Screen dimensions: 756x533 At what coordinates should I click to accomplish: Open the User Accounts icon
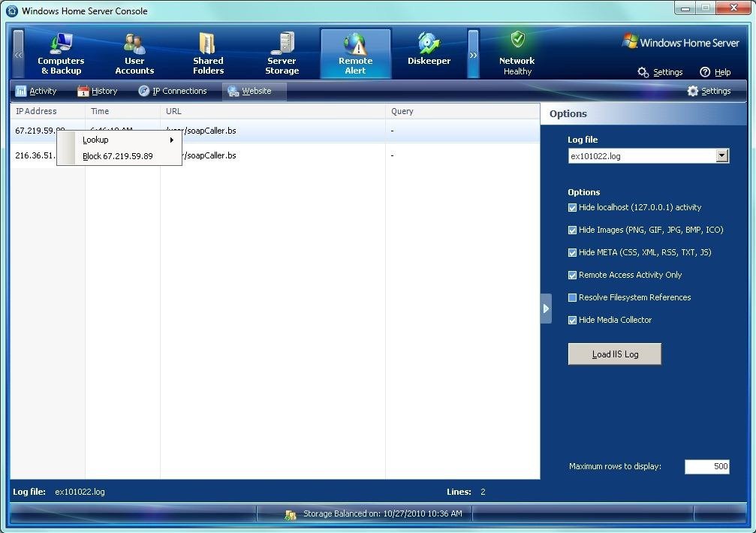coord(134,43)
